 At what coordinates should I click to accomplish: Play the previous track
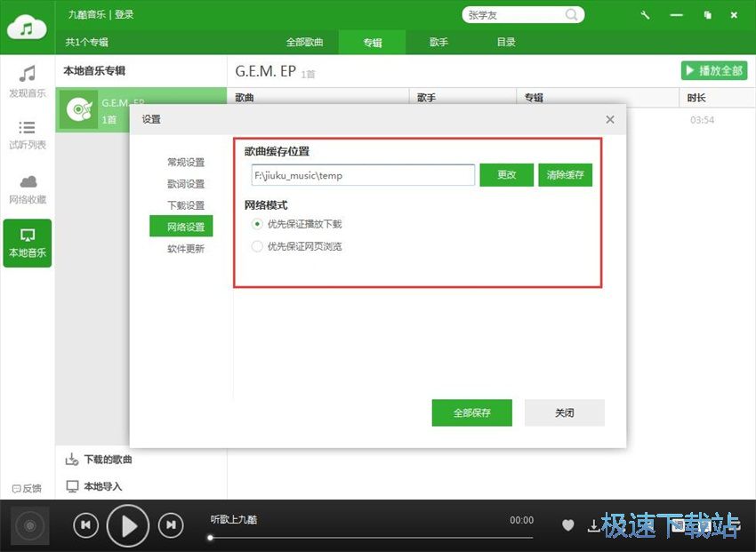(x=85, y=525)
